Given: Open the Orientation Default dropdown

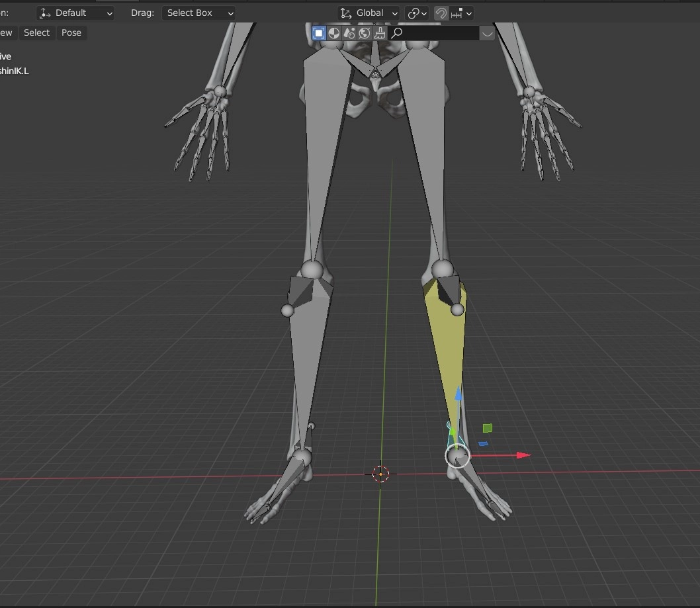Looking at the screenshot, I should [75, 13].
